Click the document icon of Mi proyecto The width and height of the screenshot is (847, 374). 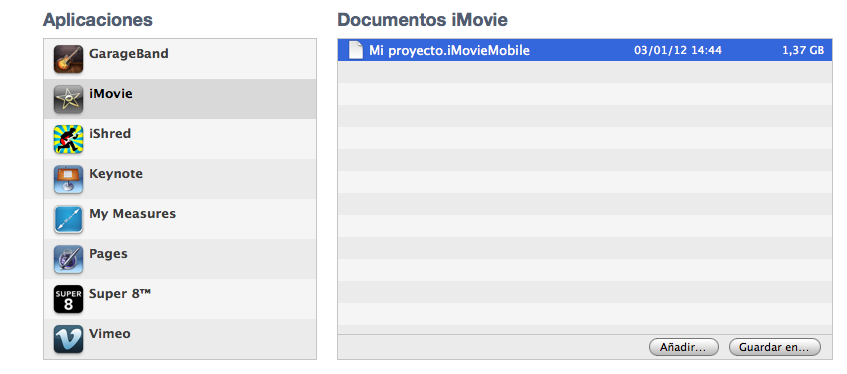point(355,50)
